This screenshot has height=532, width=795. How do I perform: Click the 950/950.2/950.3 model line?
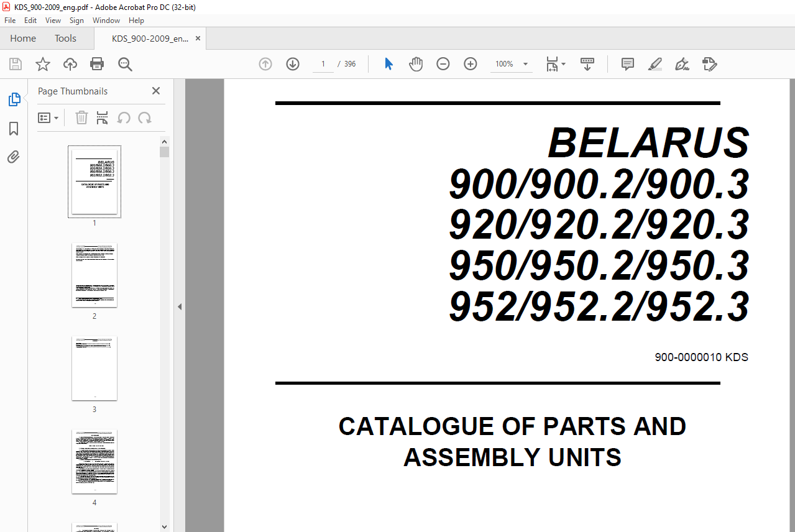click(599, 266)
